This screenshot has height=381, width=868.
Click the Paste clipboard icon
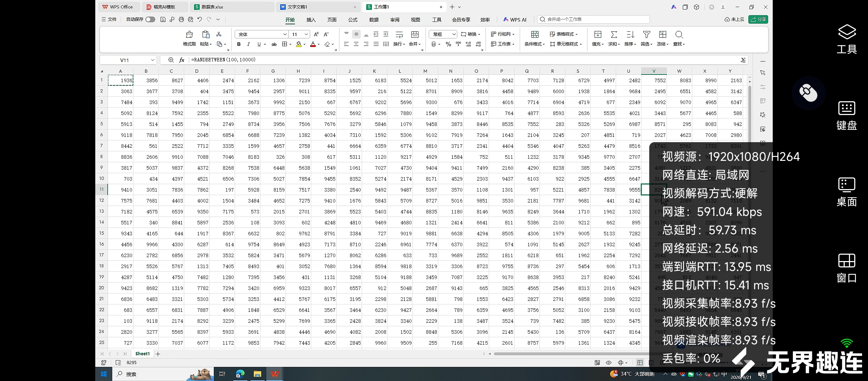tap(206, 34)
